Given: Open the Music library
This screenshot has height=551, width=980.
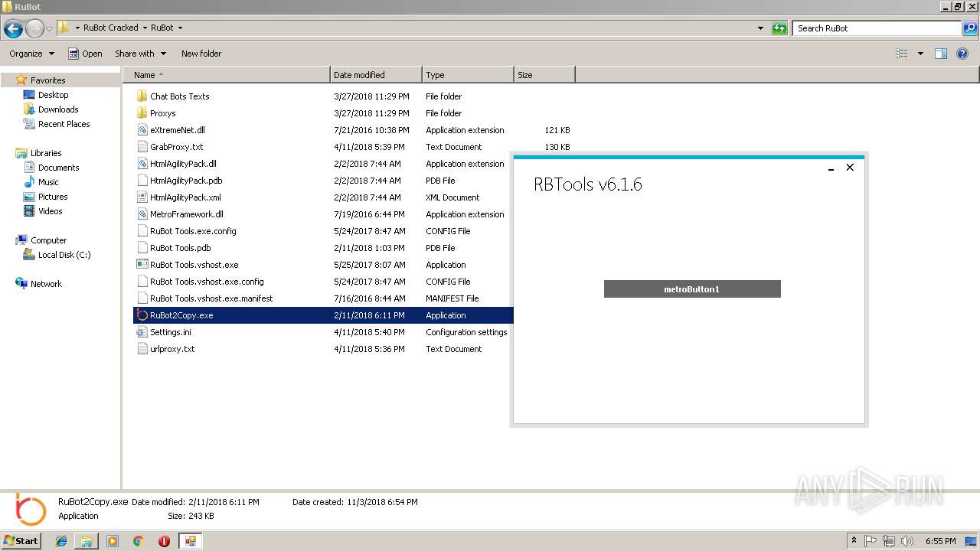Looking at the screenshot, I should [48, 182].
